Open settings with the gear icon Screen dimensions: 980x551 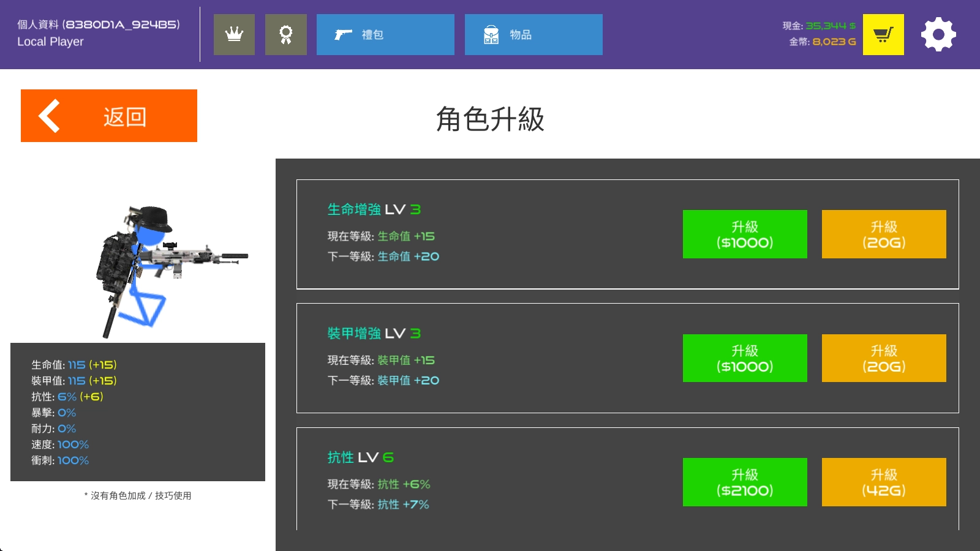(x=938, y=34)
